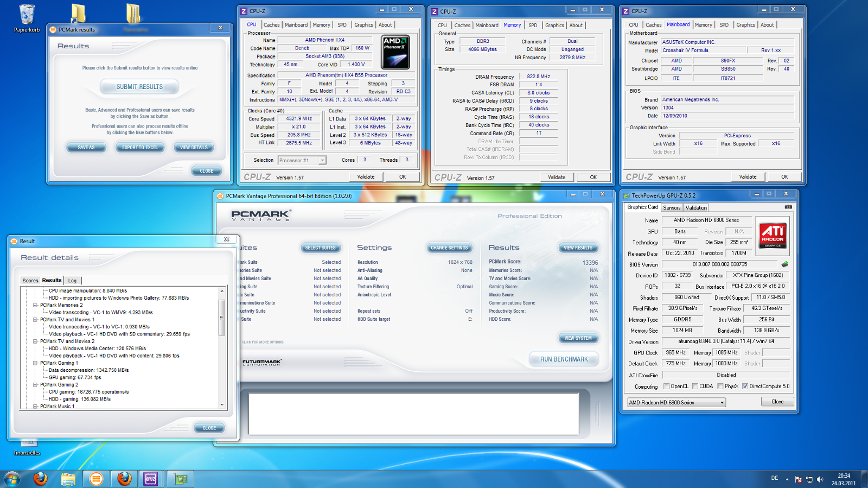Open Windows Explorer from the taskbar
Viewport: 868px width, 488px height.
tap(68, 479)
